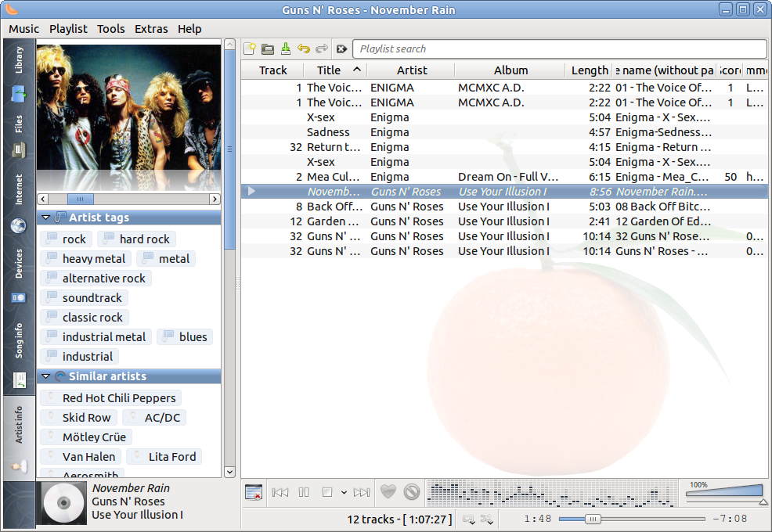Image resolution: width=772 pixels, height=532 pixels.
Task: Sort playlist by the Length column header
Action: pyautogui.click(x=589, y=70)
